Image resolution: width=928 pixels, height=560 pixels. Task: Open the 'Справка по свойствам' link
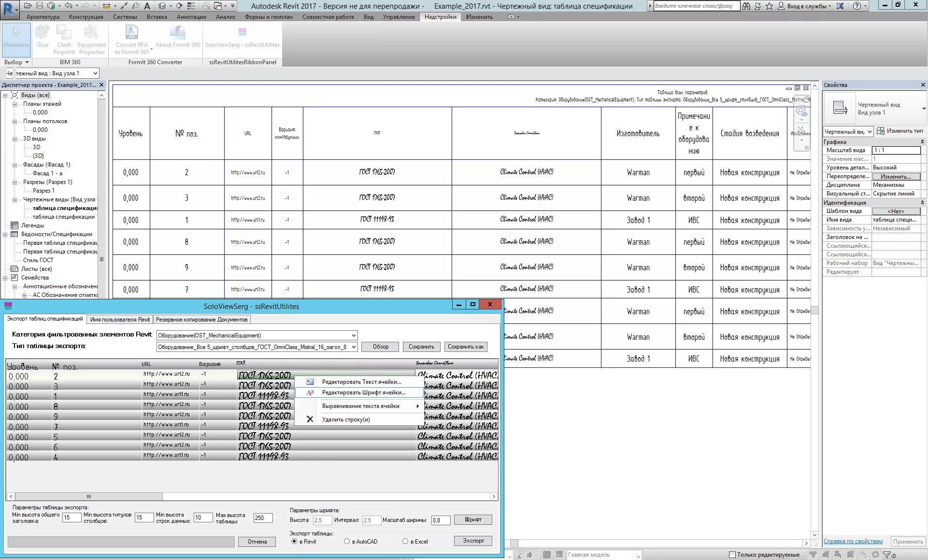[x=853, y=541]
